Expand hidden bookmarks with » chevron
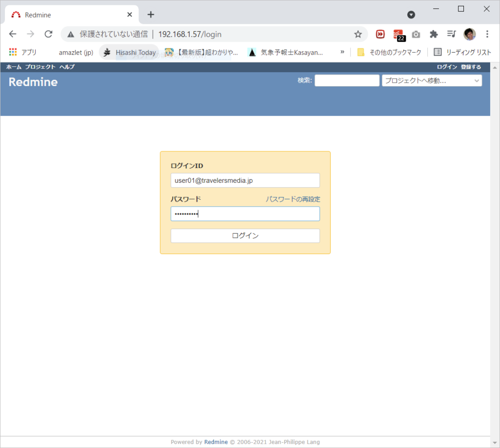 [342, 52]
